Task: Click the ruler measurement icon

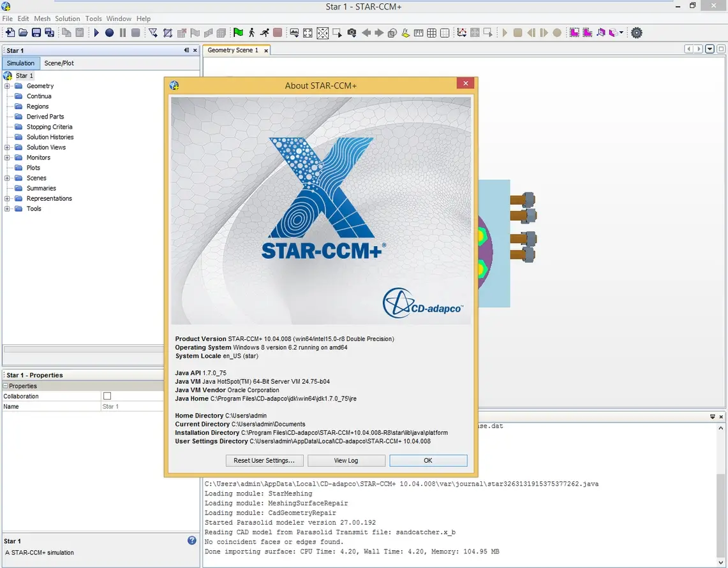Action: pyautogui.click(x=419, y=33)
